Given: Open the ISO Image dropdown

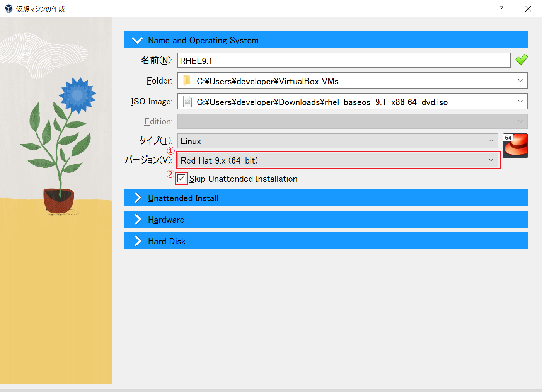Looking at the screenshot, I should click(520, 101).
